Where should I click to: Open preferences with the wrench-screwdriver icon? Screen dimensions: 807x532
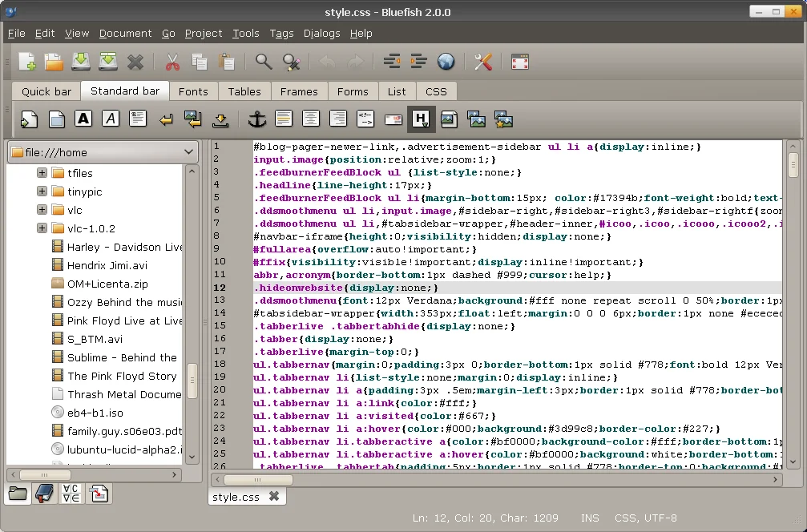482,62
